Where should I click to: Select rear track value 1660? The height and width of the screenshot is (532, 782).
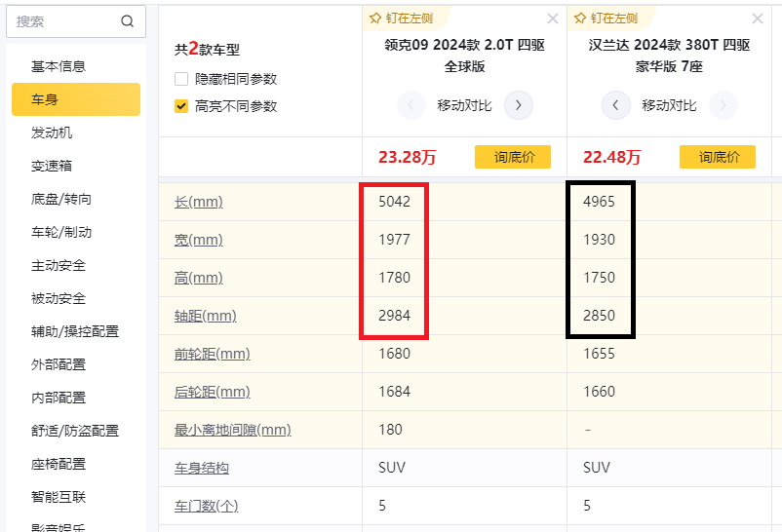[599, 392]
